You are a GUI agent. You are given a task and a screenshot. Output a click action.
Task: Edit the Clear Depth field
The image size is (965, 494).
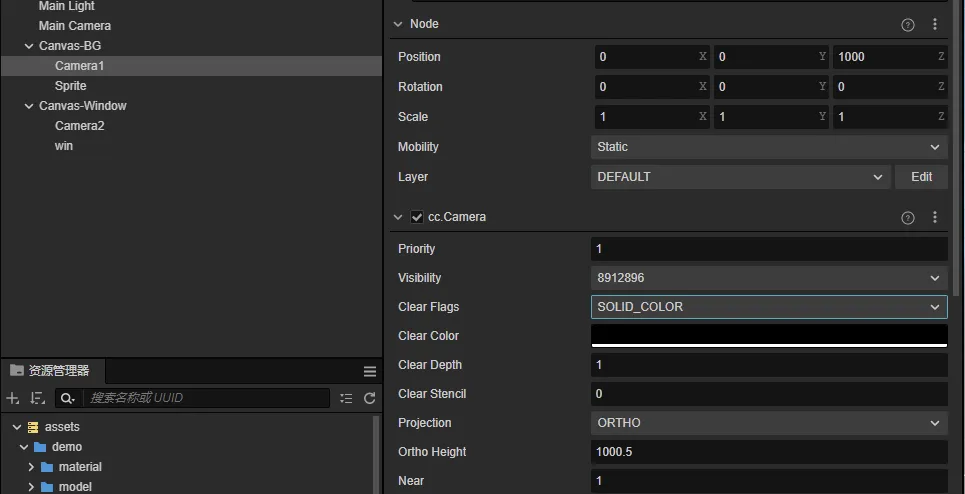pos(769,365)
